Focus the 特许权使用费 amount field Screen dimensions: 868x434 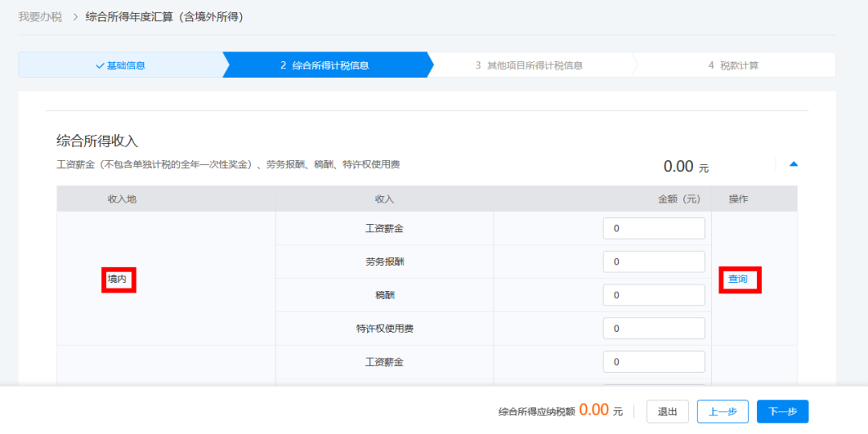click(653, 328)
